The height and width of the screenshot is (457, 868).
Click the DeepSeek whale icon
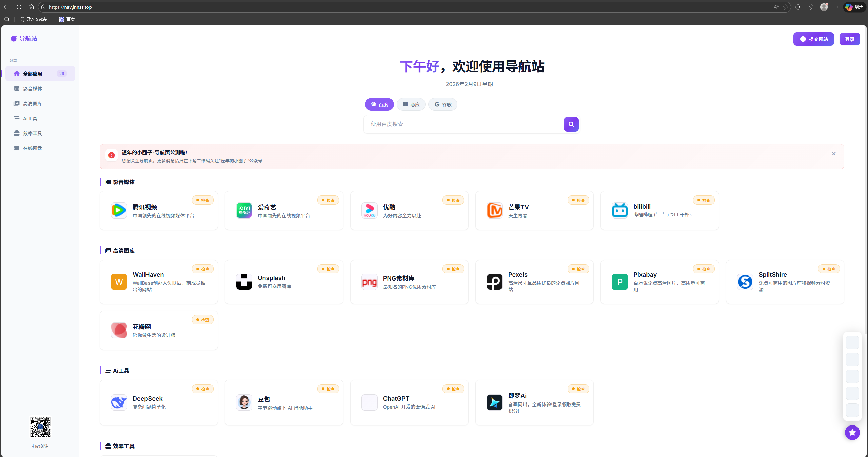point(119,402)
